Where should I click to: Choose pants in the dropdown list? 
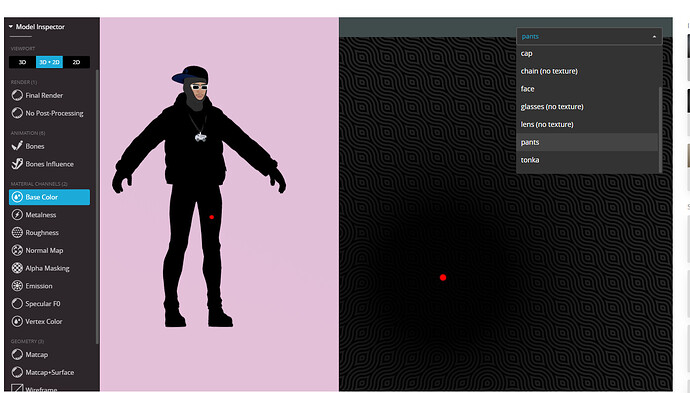tap(587, 142)
